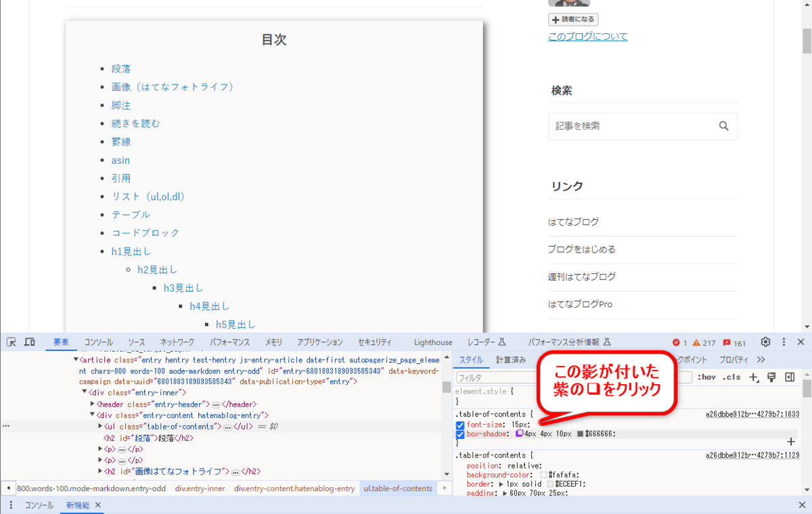This screenshot has width=812, height=514.
Task: Uncheck the font-size property checkbox
Action: point(460,425)
